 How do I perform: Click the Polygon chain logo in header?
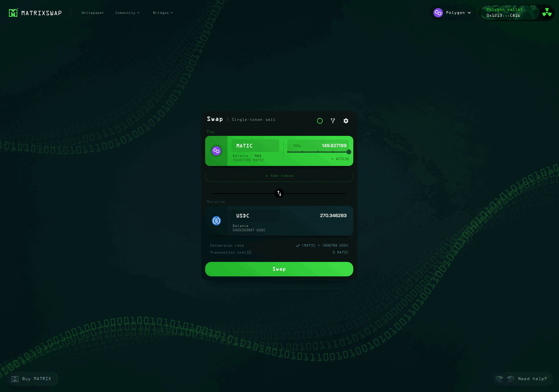pyautogui.click(x=438, y=13)
